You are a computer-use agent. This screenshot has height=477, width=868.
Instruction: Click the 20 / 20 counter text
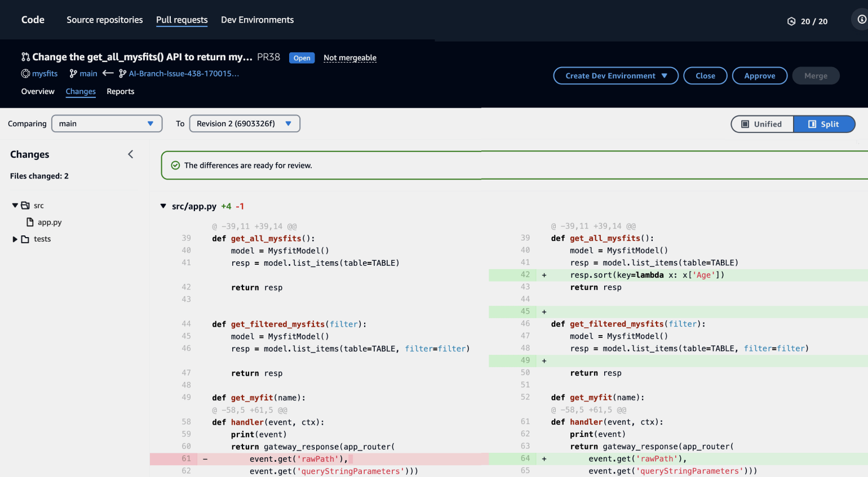[x=814, y=21]
